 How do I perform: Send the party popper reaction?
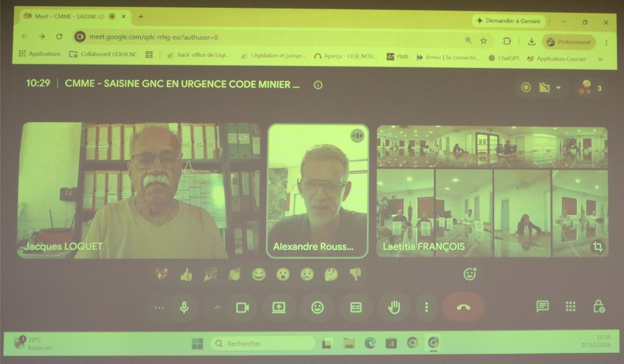[210, 274]
